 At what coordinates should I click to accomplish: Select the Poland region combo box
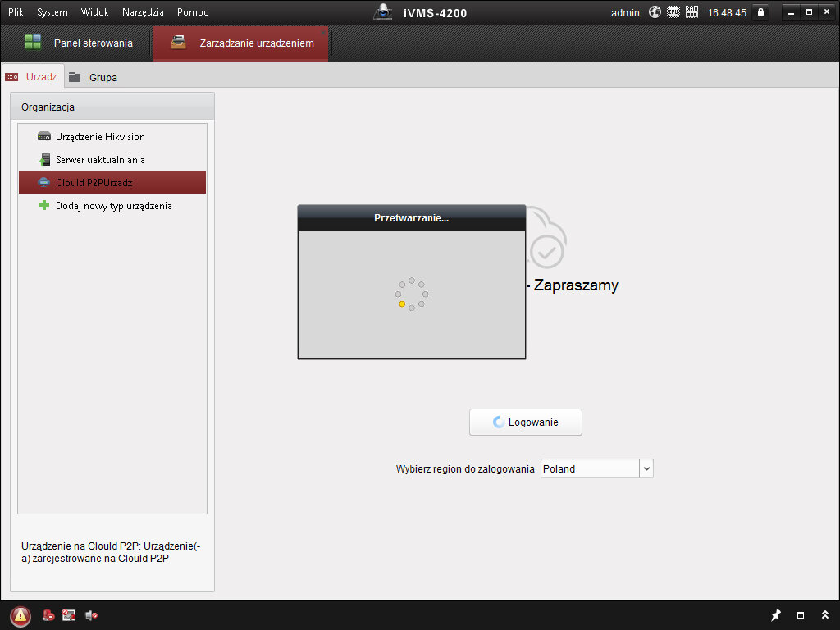coord(589,469)
